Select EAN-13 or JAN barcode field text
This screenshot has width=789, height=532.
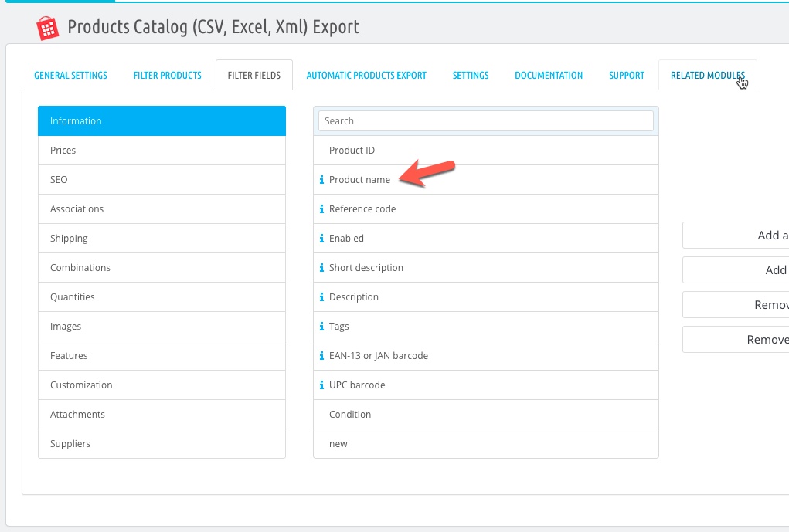pyautogui.click(x=379, y=355)
